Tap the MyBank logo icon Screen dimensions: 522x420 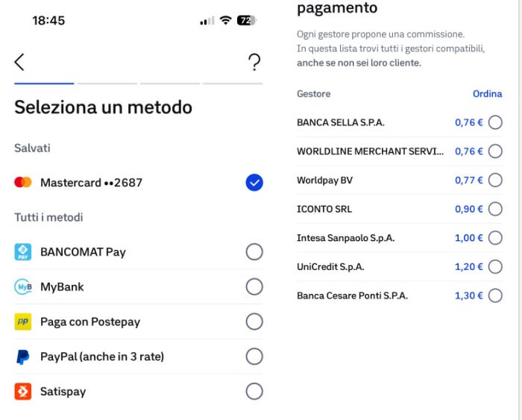(22, 286)
